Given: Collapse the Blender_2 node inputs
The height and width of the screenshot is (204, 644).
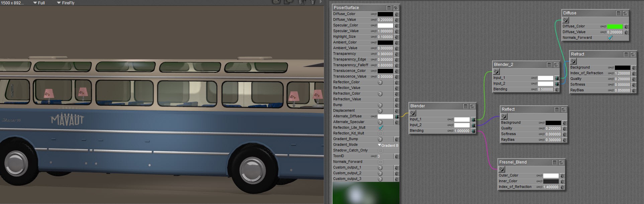Looking at the screenshot, I should point(549,65).
